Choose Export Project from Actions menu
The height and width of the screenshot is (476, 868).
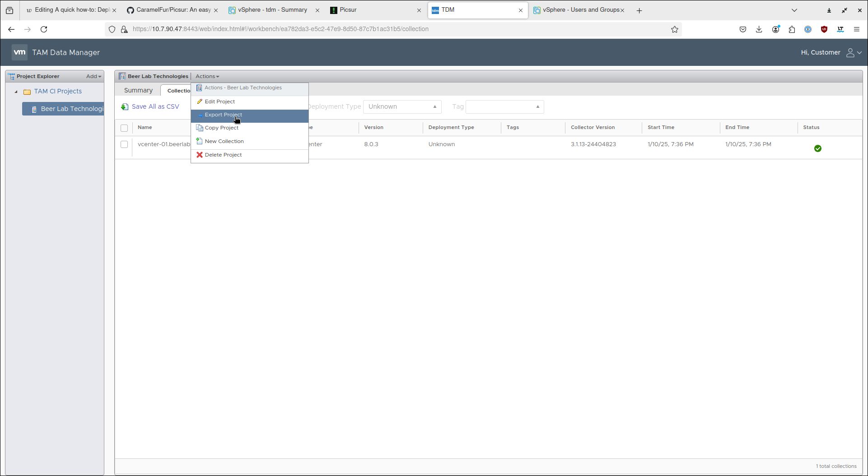(249, 116)
